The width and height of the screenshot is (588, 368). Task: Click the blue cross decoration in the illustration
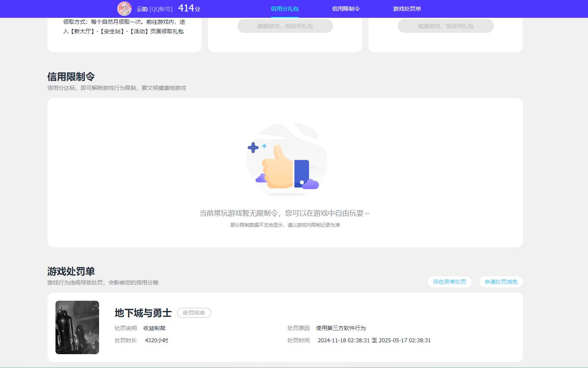click(x=252, y=147)
